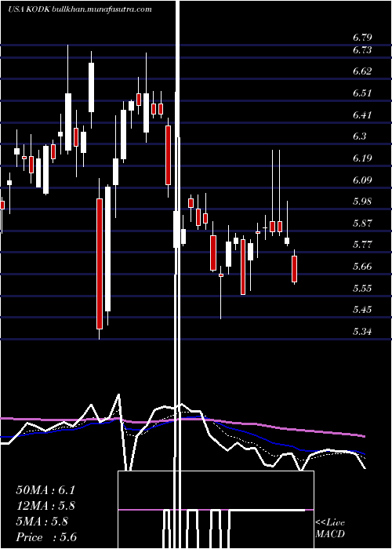392x549 pixels.
Task: Click the 5.34 price axis label
Action: tap(362, 331)
